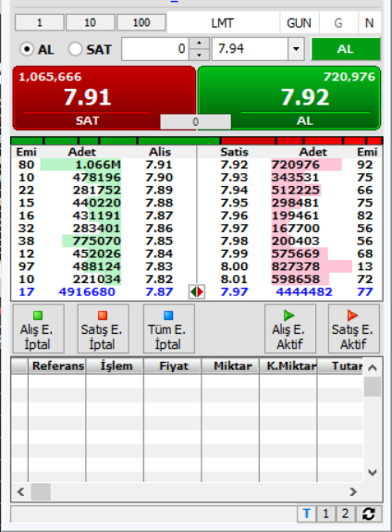Click the red-green arrow icon between depth totals

(197, 291)
